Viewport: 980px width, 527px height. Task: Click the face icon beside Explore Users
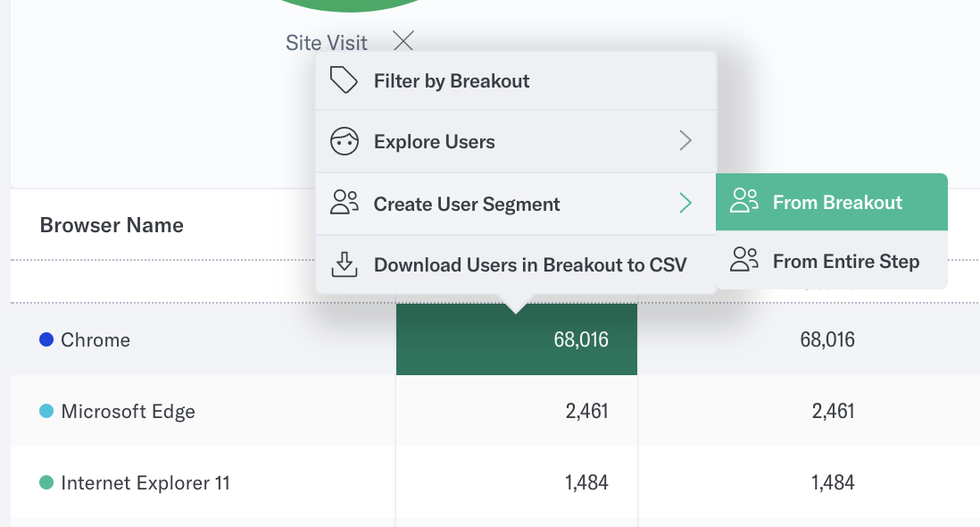(345, 141)
